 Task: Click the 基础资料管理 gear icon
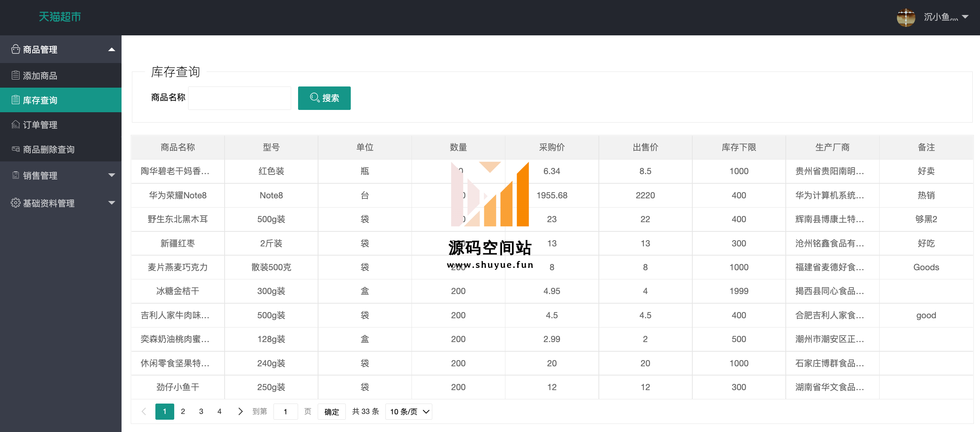[15, 203]
